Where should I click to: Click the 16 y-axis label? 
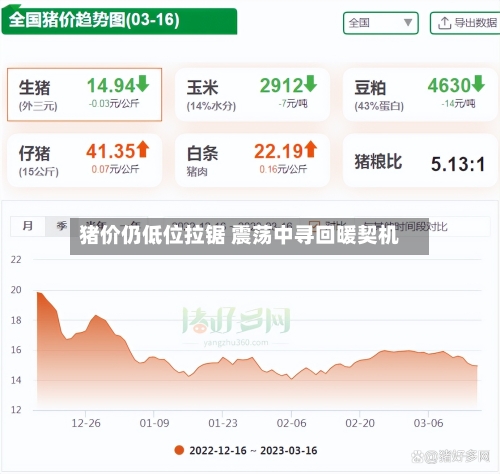[16, 350]
